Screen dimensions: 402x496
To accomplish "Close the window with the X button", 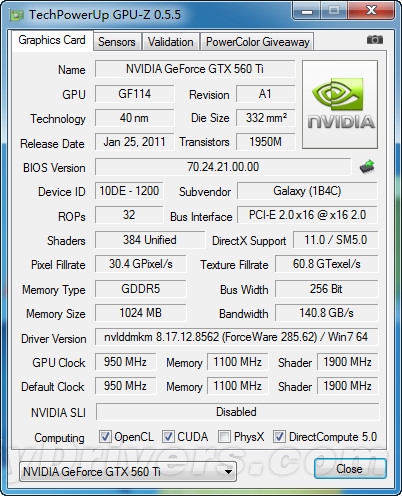I will click(372, 11).
